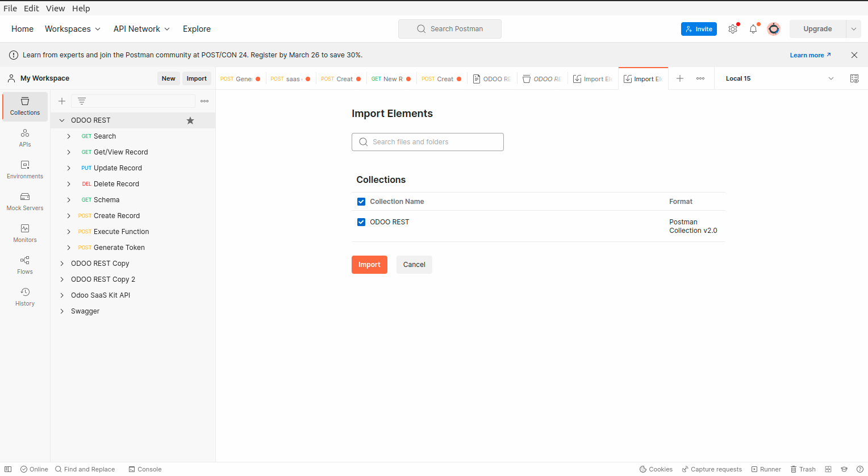Star the ODOO REST collection
The image size is (868, 476).
tap(190, 120)
